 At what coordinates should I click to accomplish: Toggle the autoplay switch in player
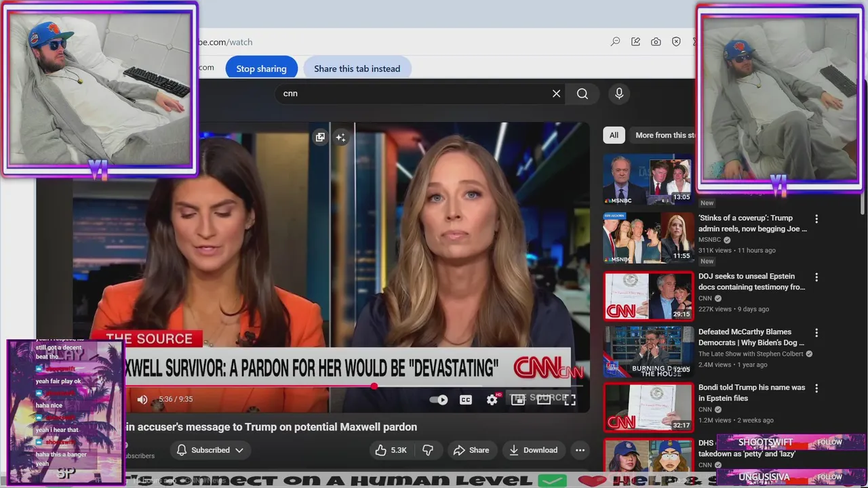439,400
